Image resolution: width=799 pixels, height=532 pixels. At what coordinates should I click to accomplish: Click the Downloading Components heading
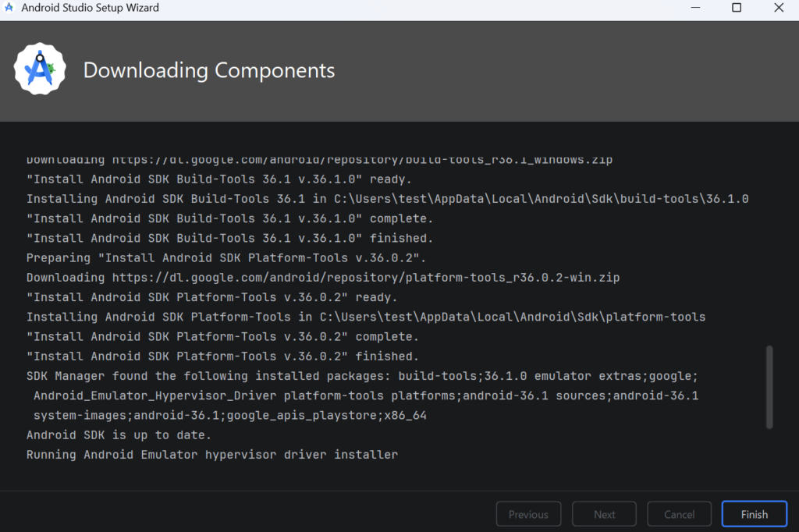click(x=209, y=70)
